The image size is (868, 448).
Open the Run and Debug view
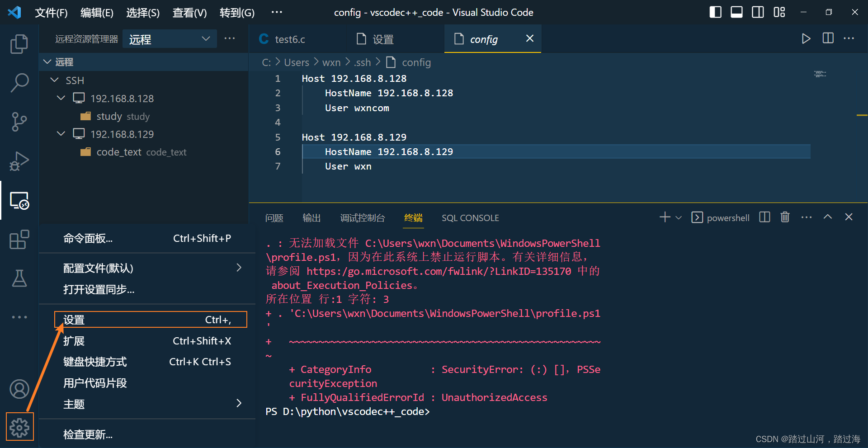[19, 161]
